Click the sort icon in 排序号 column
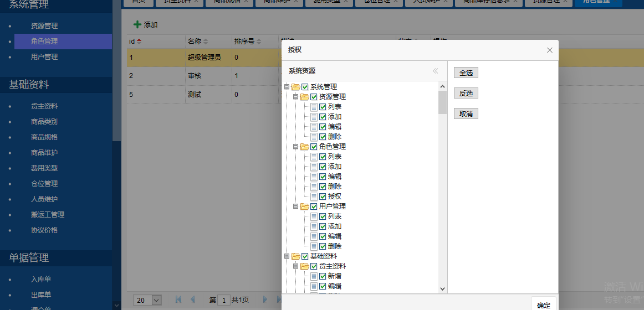Viewport: 644px width, 310px height. click(x=260, y=42)
